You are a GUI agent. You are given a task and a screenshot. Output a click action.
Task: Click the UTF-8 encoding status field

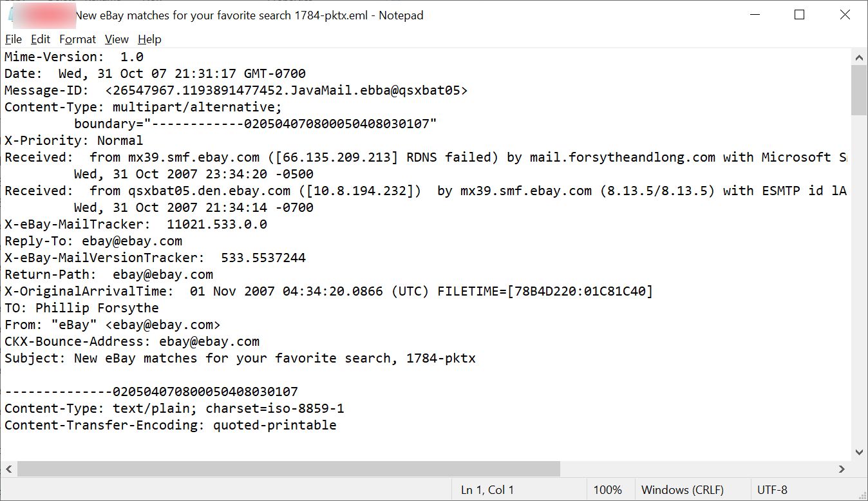pos(772,490)
